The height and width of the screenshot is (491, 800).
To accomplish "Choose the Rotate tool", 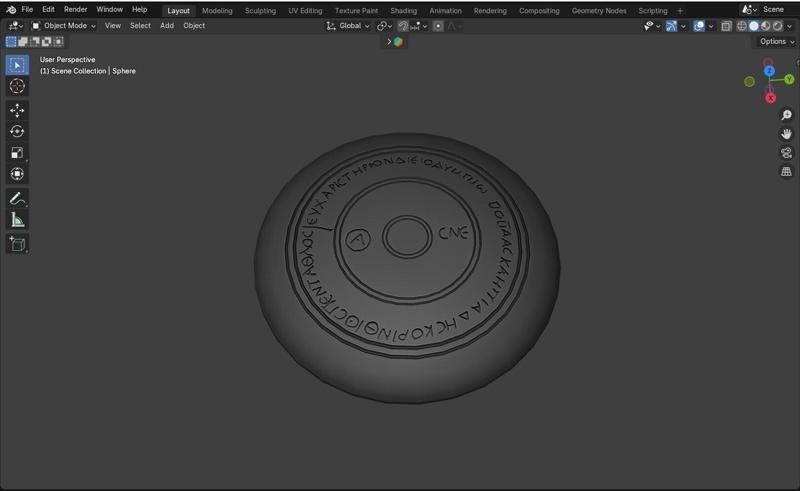I will [17, 131].
